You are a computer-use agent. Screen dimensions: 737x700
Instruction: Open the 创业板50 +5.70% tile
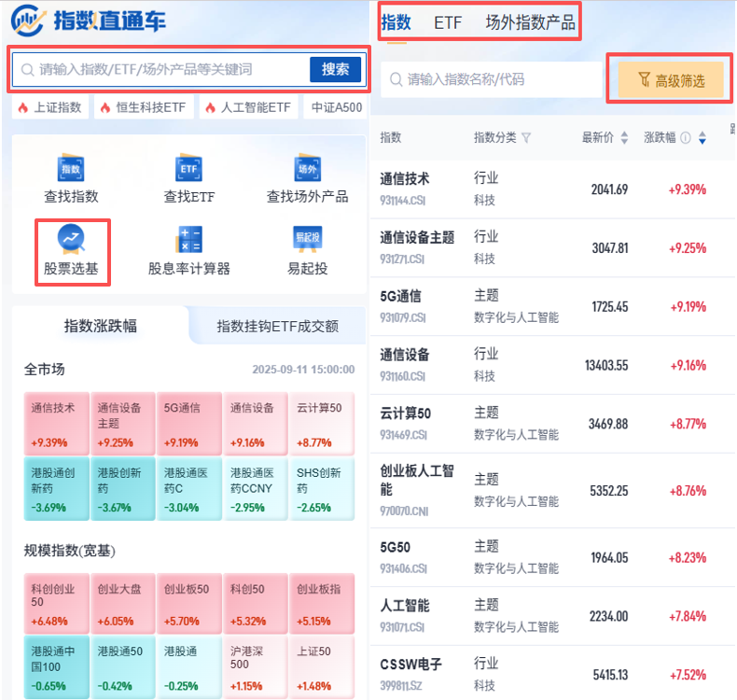[189, 604]
